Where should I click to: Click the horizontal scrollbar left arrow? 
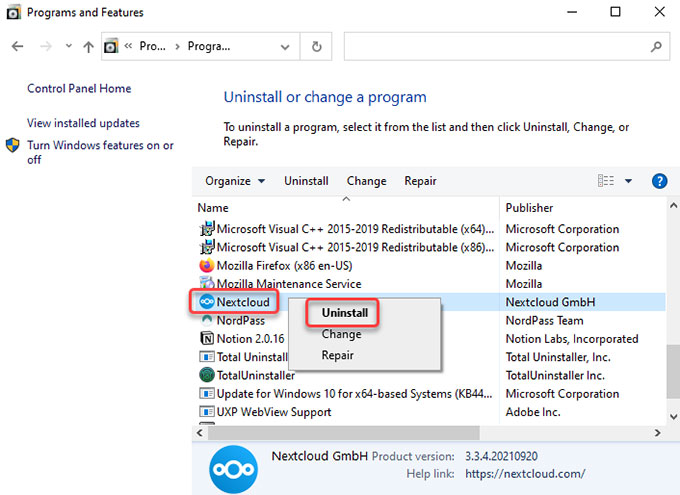[x=199, y=433]
